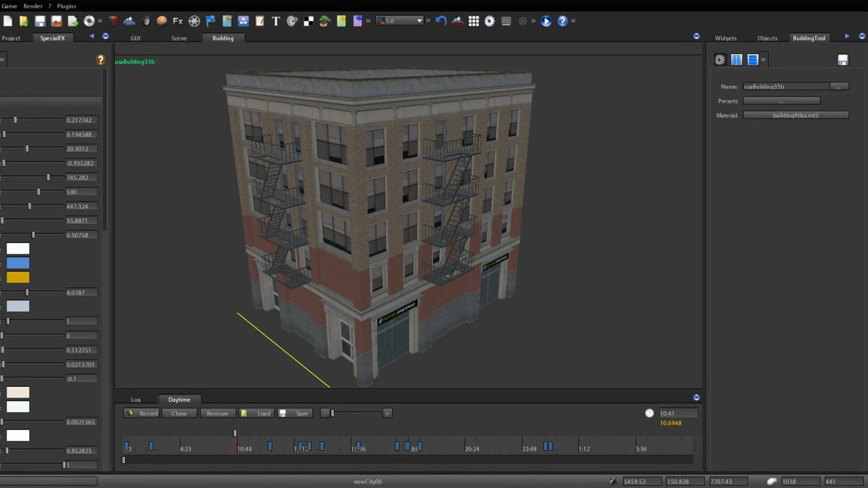The image size is (868, 488).
Task: Select the gear settings icon in BuildingTool panel
Action: pyautogui.click(x=720, y=59)
